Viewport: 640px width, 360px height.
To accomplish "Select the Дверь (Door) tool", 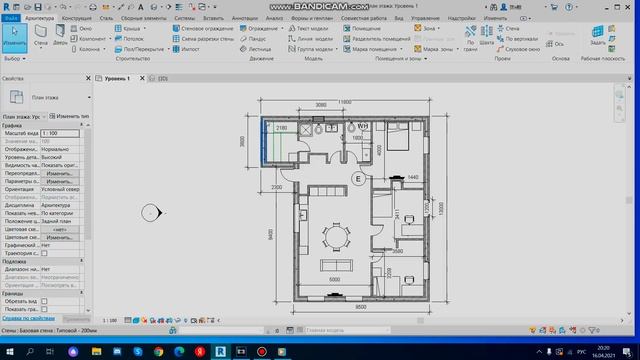I will [x=60, y=35].
